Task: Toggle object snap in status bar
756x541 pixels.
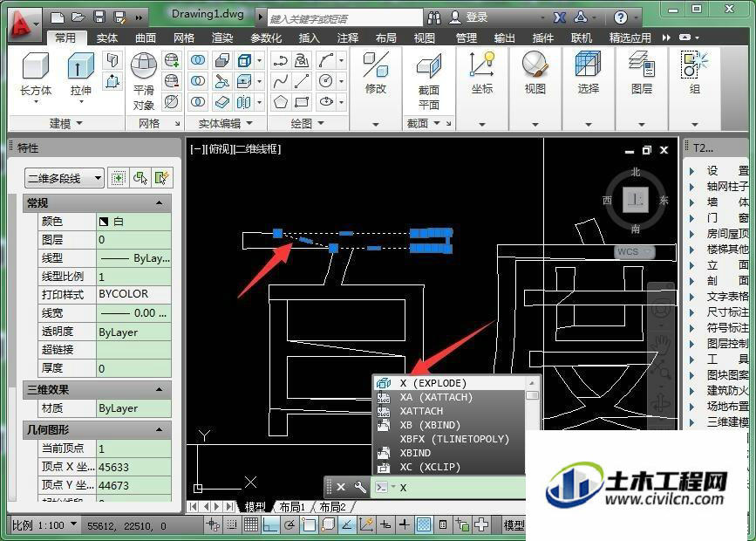Action: tap(309, 524)
